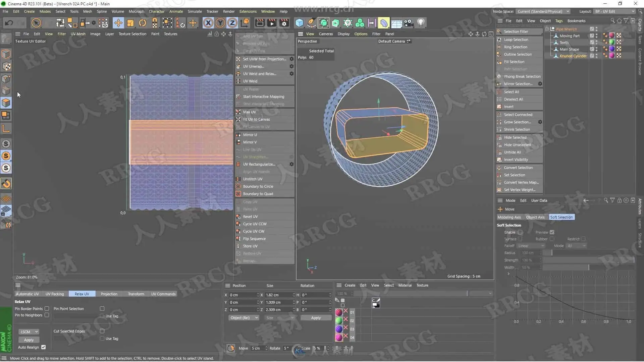Screen dimensions: 644x362
Task: Enable Pin Border Points checkbox
Action: tap(47, 309)
